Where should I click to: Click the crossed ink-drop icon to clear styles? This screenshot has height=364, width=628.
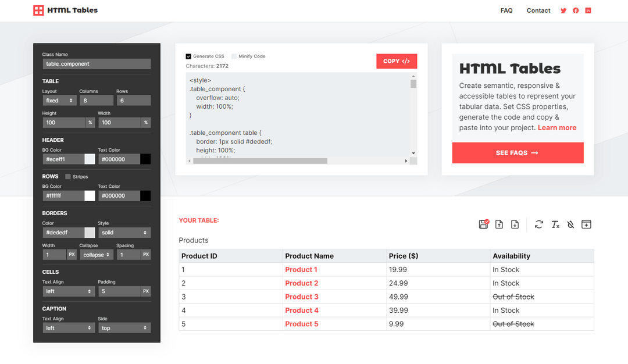(570, 224)
